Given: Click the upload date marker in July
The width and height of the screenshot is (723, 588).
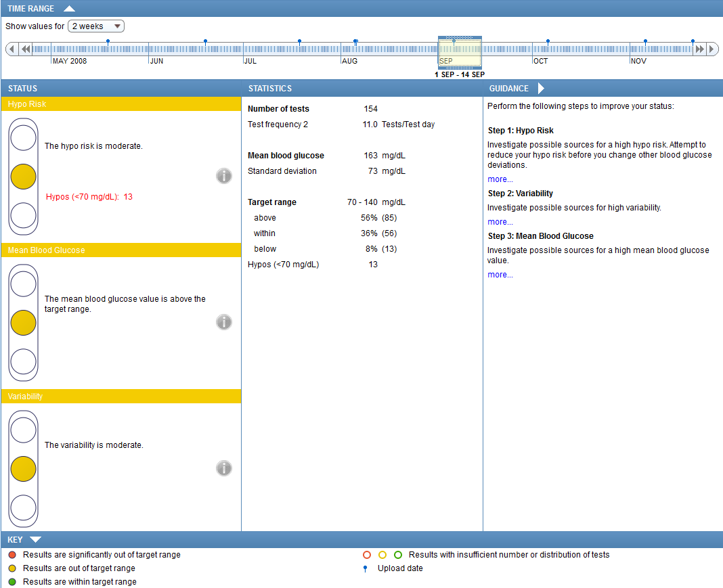Looking at the screenshot, I should [x=300, y=42].
